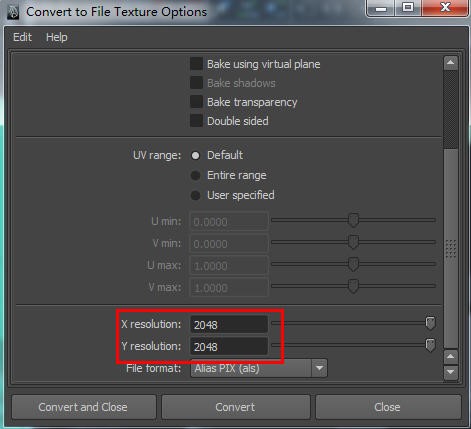This screenshot has height=429, width=471.
Task: Open the File format dropdown
Action: [259, 368]
